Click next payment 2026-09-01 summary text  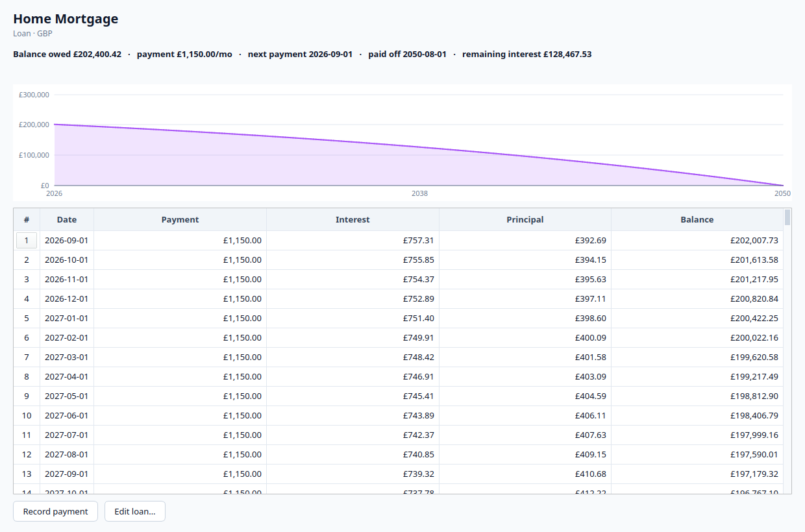(300, 54)
